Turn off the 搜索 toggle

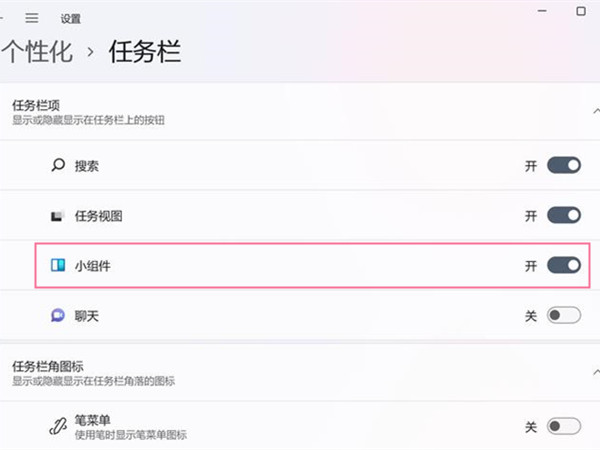pos(564,165)
